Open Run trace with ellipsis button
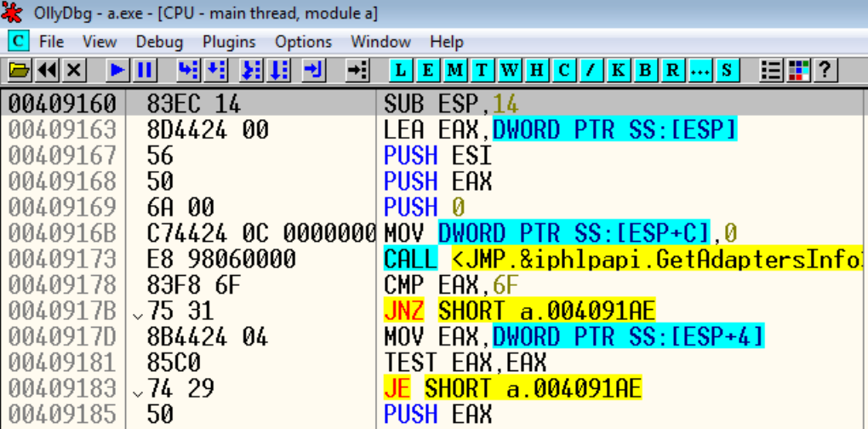 pyautogui.click(x=700, y=70)
